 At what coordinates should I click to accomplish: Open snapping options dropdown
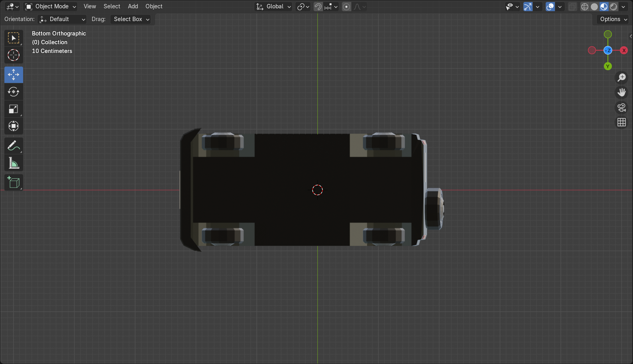click(331, 6)
